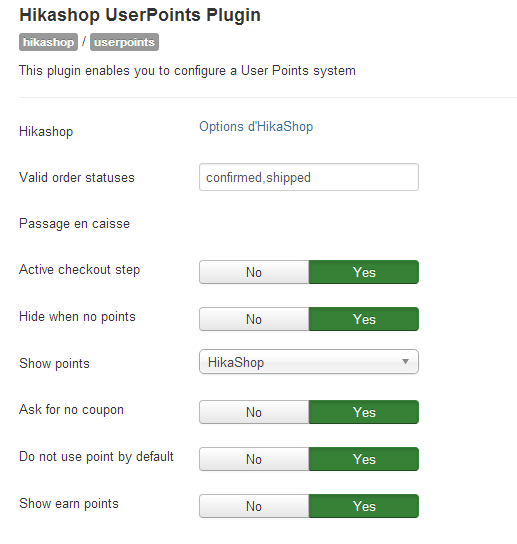
Task: Click the userpoints tag badge
Action: click(124, 42)
